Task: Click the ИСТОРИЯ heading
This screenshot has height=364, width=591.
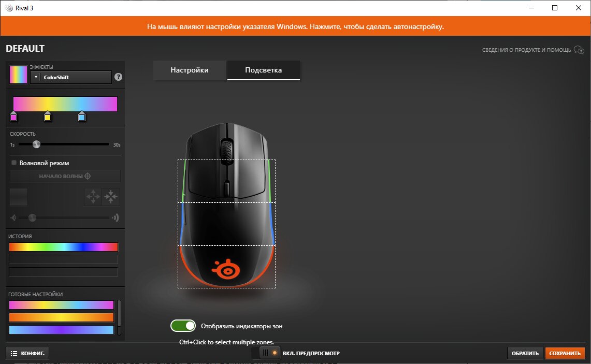Action: pyautogui.click(x=20, y=236)
